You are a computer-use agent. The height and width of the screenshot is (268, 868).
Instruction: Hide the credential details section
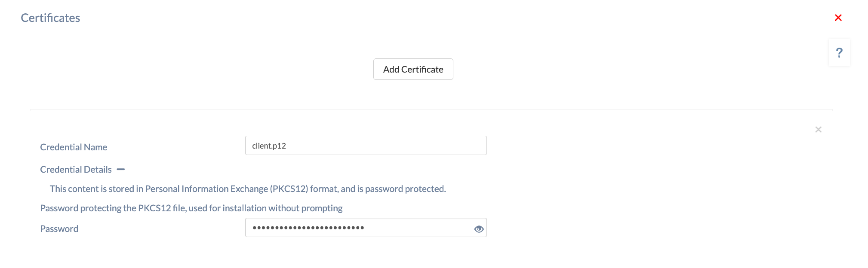pyautogui.click(x=121, y=169)
